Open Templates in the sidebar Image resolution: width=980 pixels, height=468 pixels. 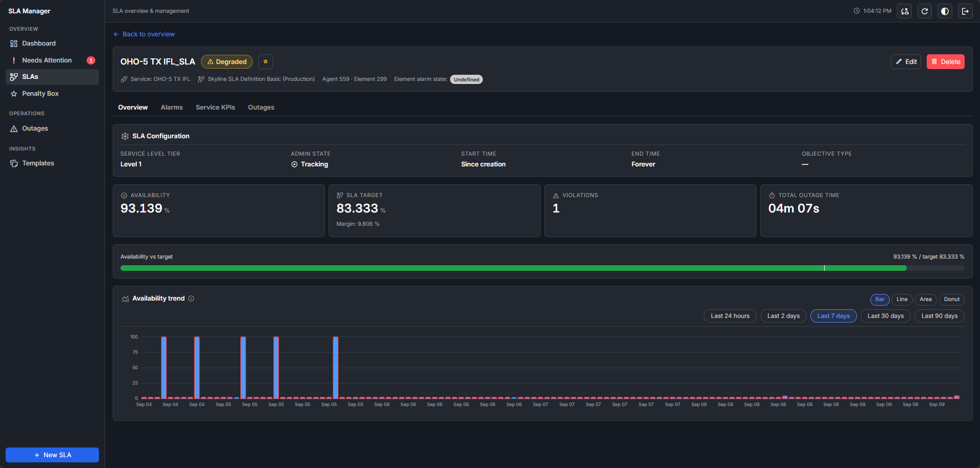pyautogui.click(x=52, y=163)
